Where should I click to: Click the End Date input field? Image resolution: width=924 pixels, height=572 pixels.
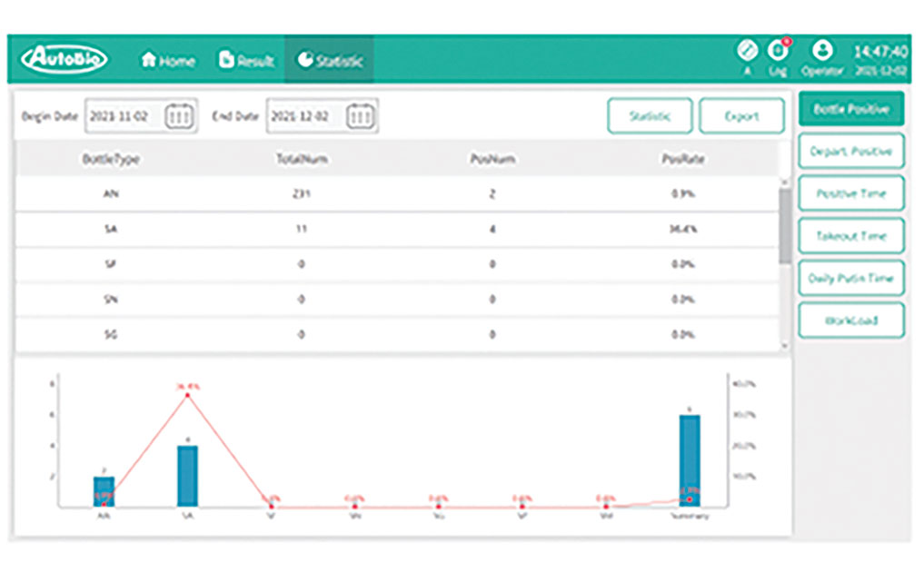tap(322, 116)
